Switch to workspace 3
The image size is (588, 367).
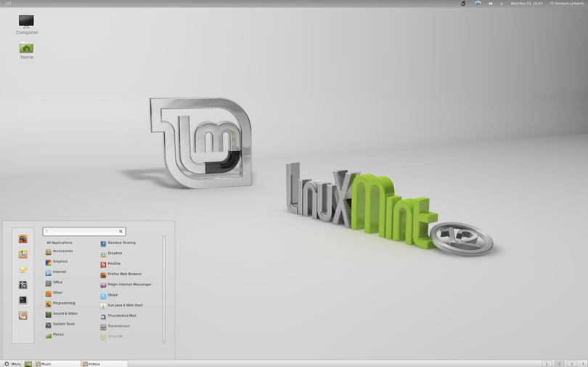click(x=571, y=363)
